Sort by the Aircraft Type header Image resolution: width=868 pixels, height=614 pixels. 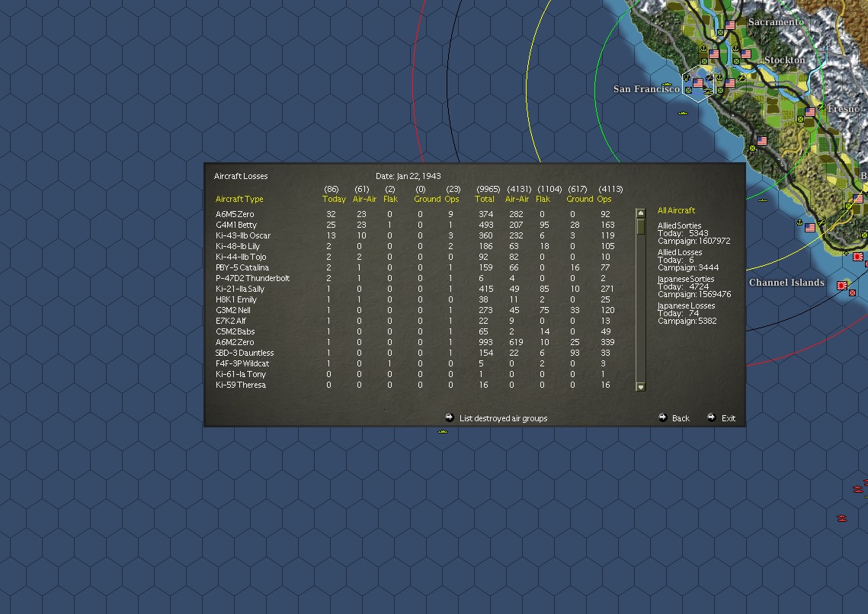pos(239,199)
